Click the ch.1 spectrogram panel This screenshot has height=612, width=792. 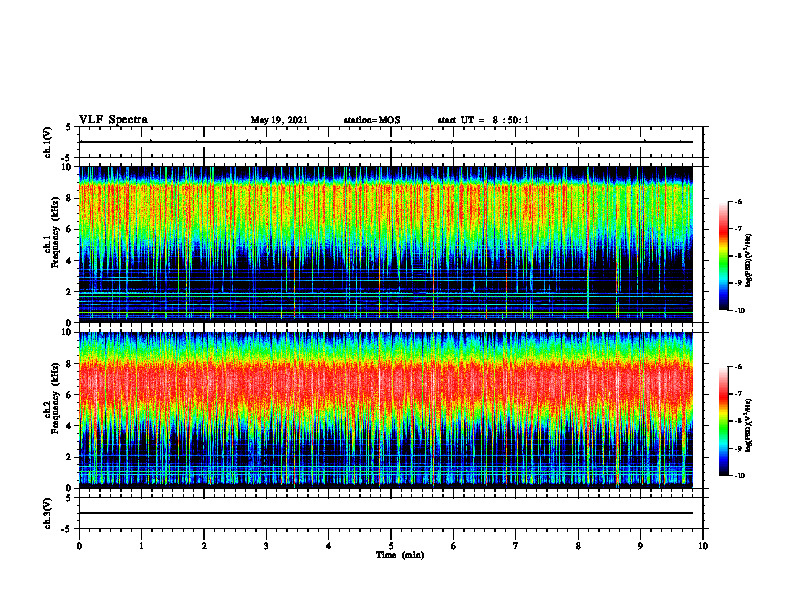pos(386,244)
